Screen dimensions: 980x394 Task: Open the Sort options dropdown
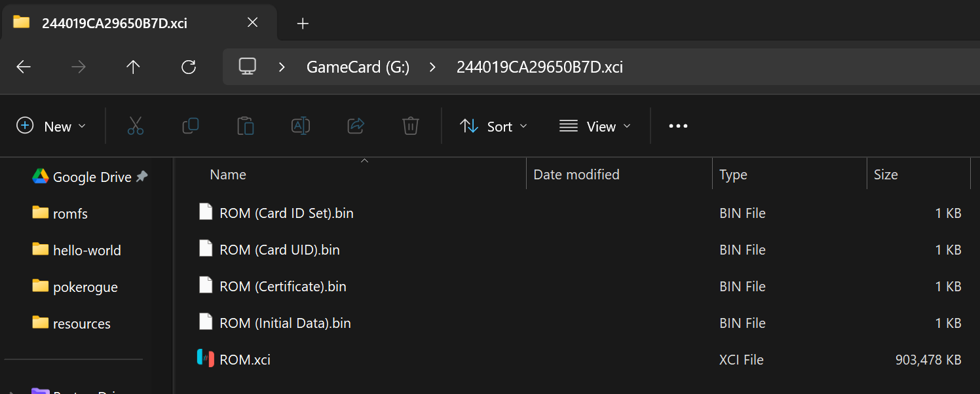[494, 126]
